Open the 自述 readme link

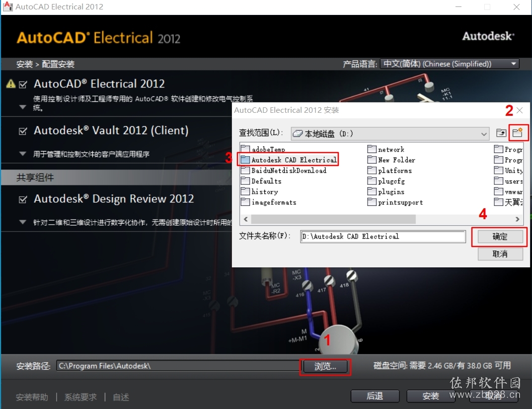pyautogui.click(x=121, y=397)
